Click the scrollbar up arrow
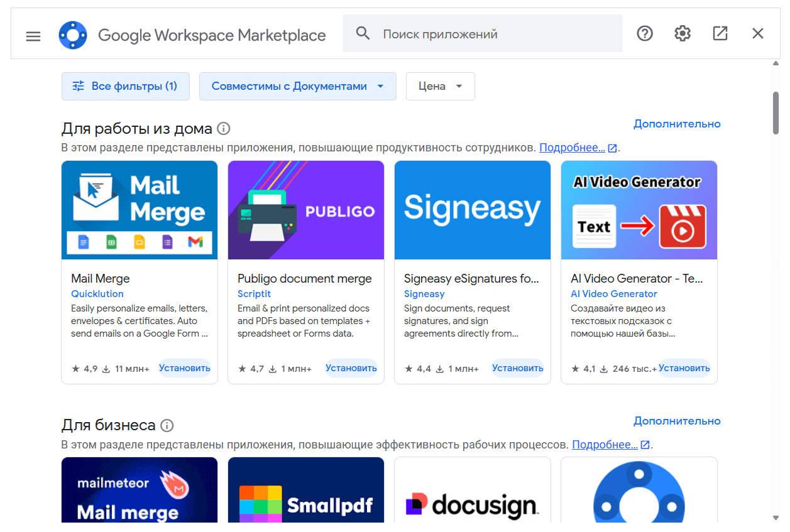The width and height of the screenshot is (790, 532). click(776, 64)
